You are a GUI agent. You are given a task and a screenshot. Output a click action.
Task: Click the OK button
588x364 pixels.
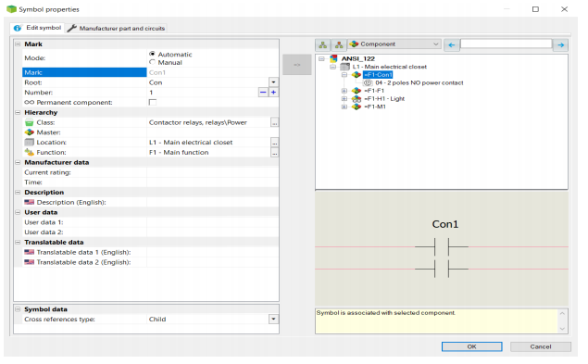471,346
